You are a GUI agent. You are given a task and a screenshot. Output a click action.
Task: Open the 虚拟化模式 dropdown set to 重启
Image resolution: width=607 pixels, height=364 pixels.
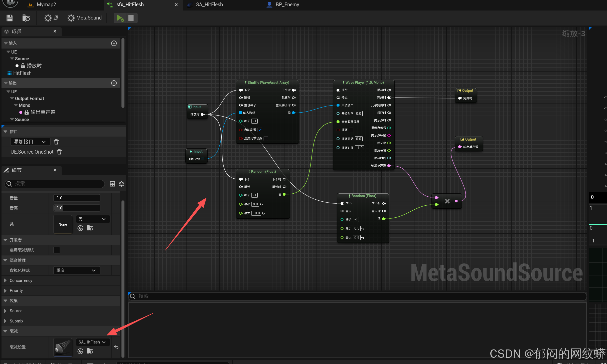(x=77, y=270)
